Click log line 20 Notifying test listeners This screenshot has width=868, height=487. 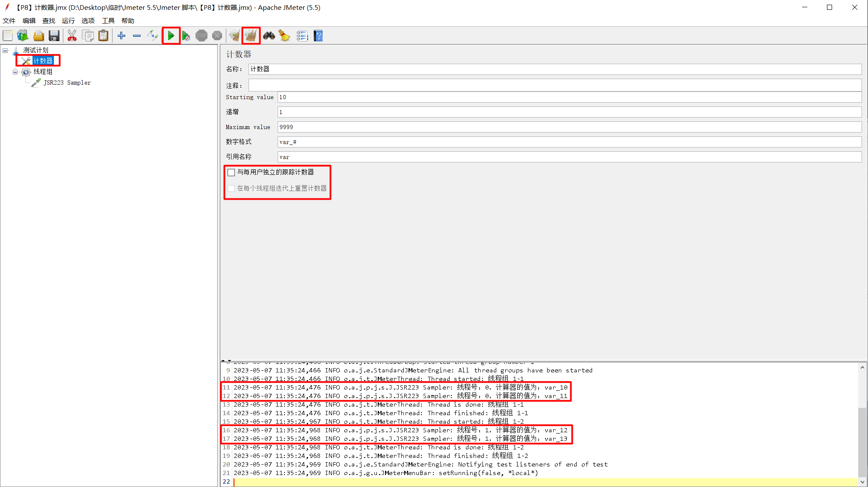(421, 464)
